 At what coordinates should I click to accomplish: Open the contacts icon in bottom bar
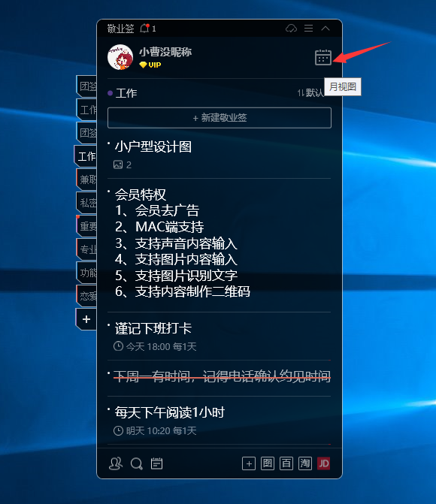coord(116,463)
